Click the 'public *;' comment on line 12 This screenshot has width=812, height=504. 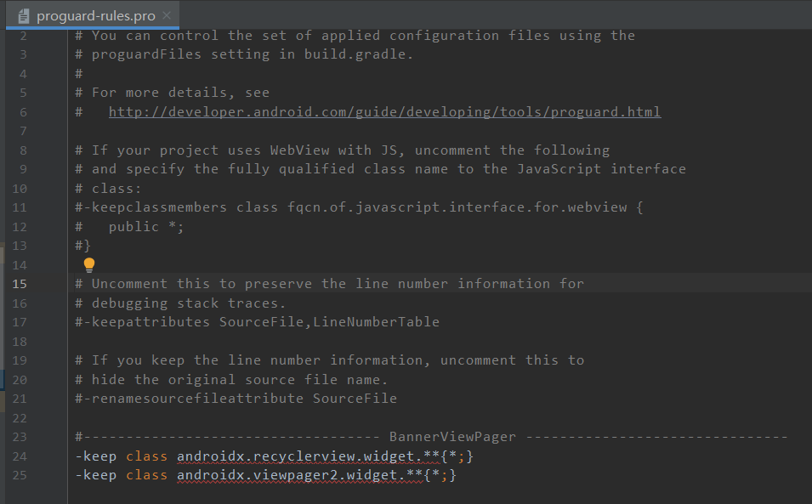coord(145,227)
